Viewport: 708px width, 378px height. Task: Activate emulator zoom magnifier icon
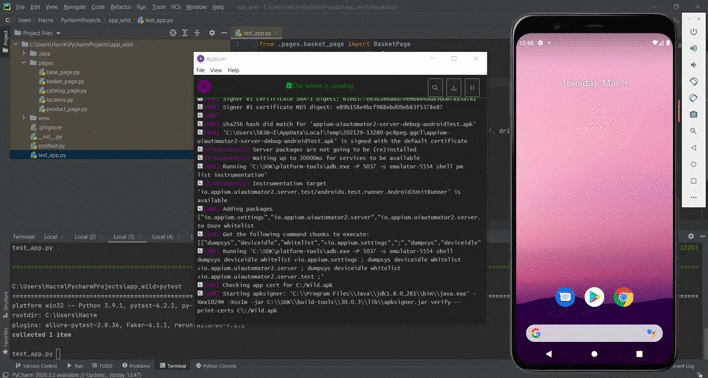point(693,131)
